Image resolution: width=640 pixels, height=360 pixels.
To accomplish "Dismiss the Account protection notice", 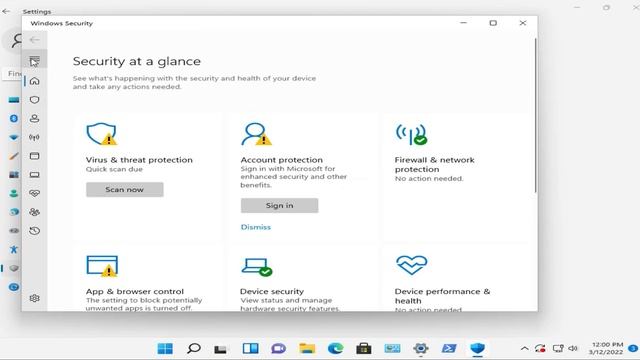I will [256, 227].
